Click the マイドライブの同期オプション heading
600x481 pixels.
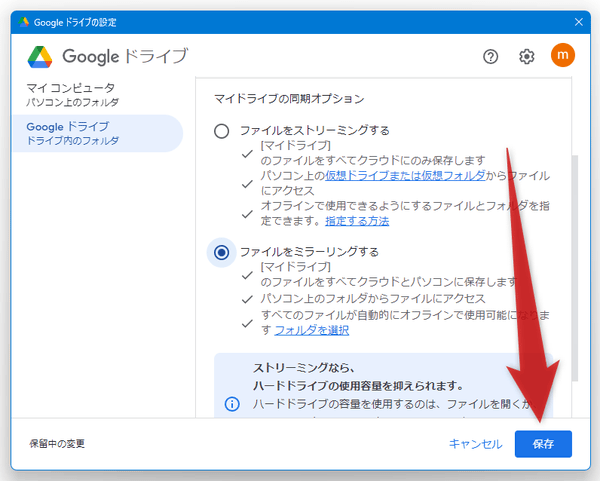(x=289, y=99)
